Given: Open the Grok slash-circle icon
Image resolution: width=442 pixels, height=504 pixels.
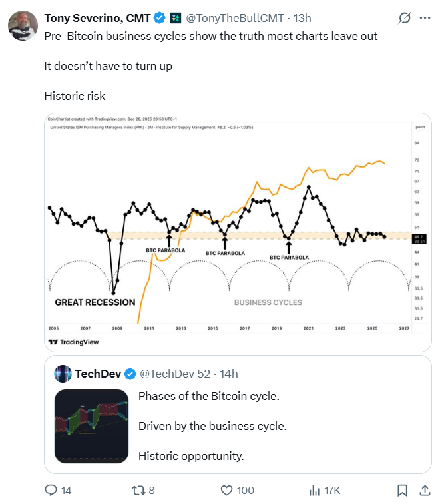Looking at the screenshot, I should click(403, 18).
